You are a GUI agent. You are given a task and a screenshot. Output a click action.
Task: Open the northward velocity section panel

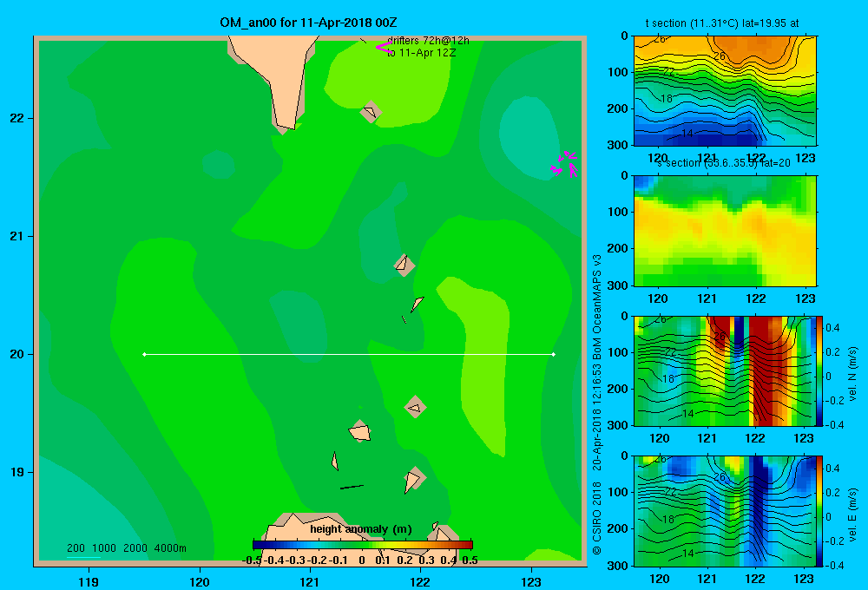pos(725,370)
